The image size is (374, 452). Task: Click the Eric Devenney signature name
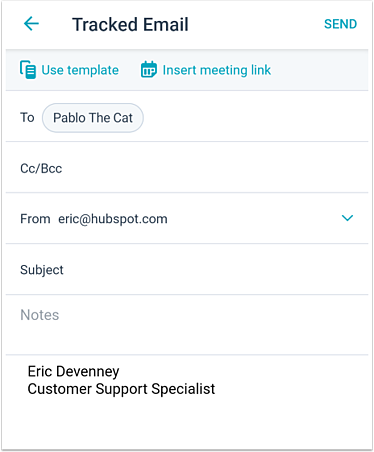click(73, 371)
